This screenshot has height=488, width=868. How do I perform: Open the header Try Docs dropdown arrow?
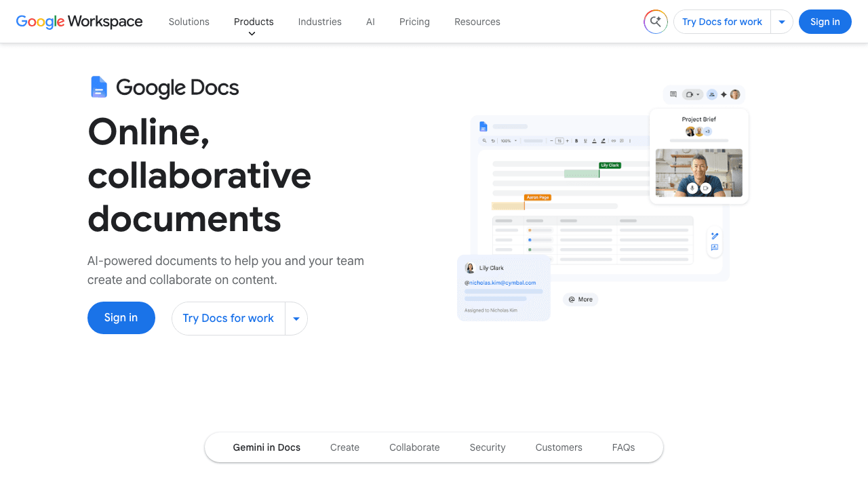coord(782,22)
